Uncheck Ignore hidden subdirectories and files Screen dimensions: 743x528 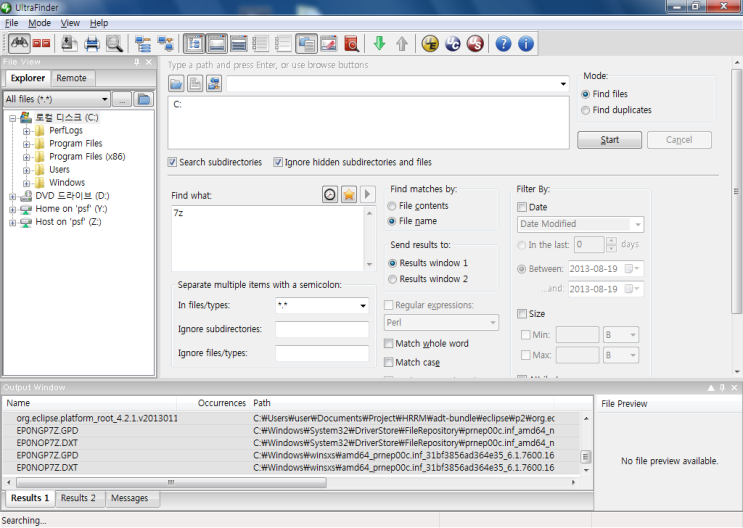click(x=278, y=162)
